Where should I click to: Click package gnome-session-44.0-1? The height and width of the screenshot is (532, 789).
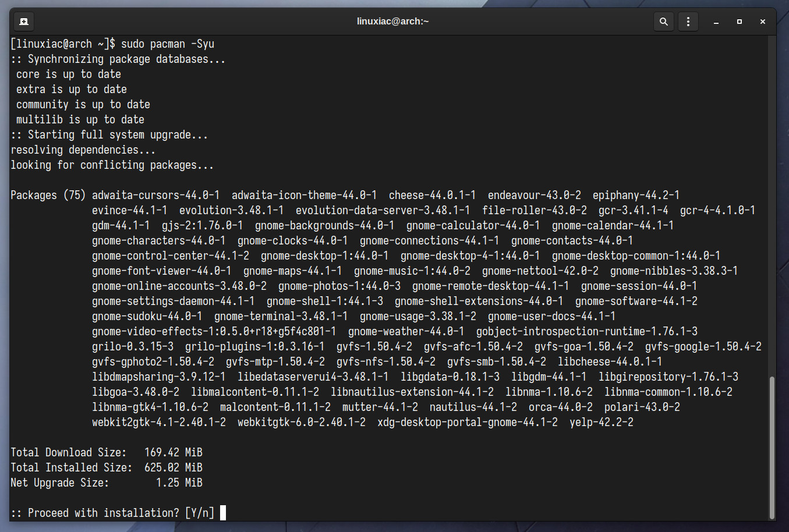639,286
